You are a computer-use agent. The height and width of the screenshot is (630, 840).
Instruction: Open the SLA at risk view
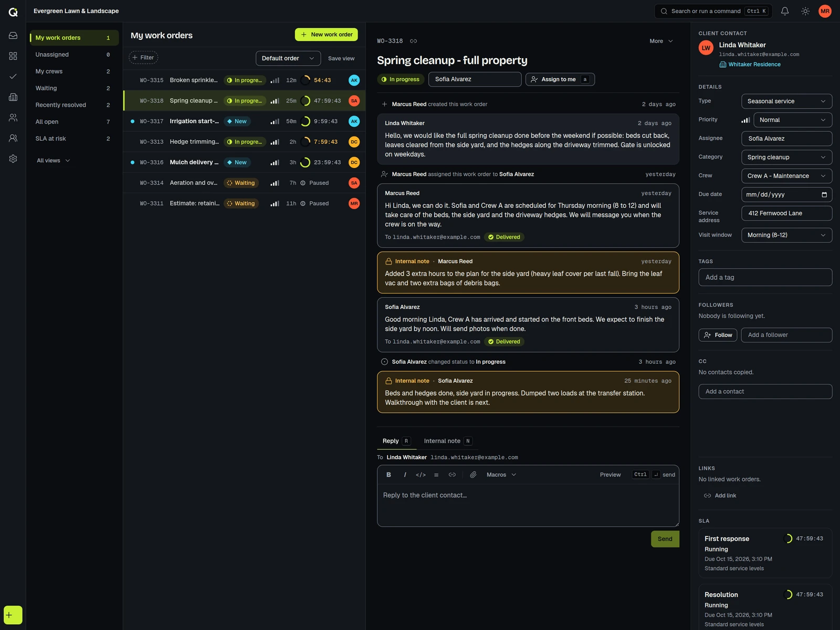coord(74,139)
